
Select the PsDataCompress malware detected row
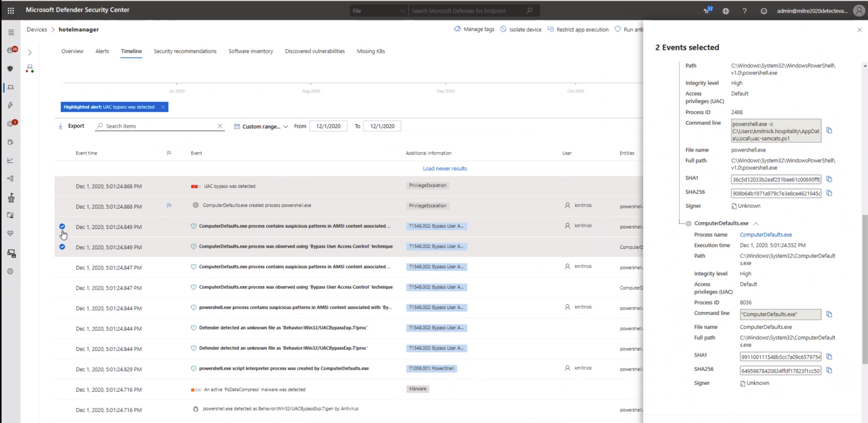click(349, 390)
